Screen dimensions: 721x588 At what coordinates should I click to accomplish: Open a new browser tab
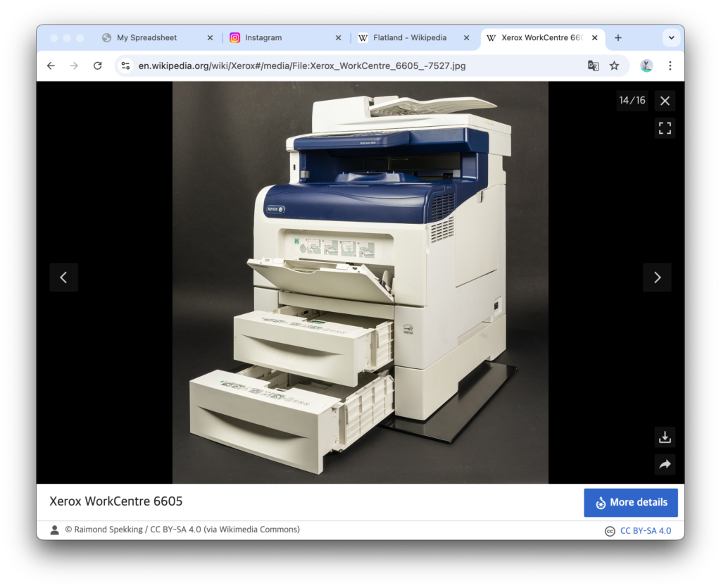pos(618,38)
